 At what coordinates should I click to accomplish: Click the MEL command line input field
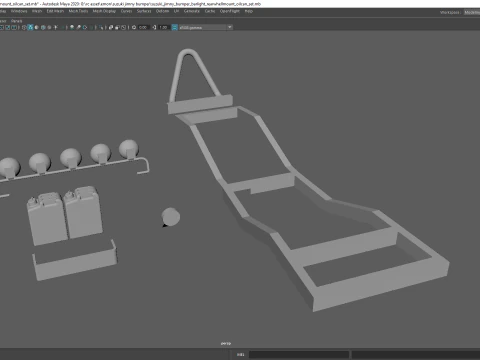(299, 354)
